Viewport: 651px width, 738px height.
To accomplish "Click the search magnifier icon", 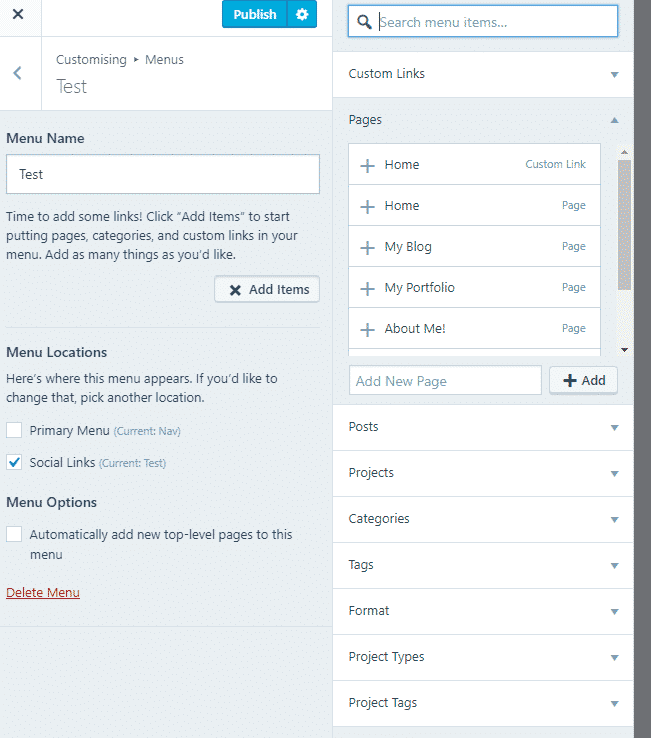I will pyautogui.click(x=364, y=22).
